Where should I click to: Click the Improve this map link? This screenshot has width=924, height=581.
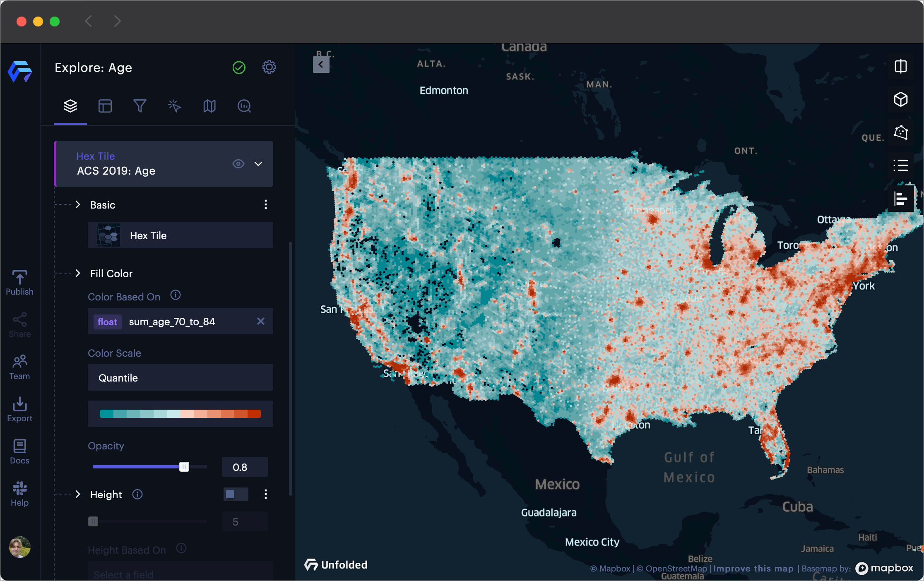(753, 569)
